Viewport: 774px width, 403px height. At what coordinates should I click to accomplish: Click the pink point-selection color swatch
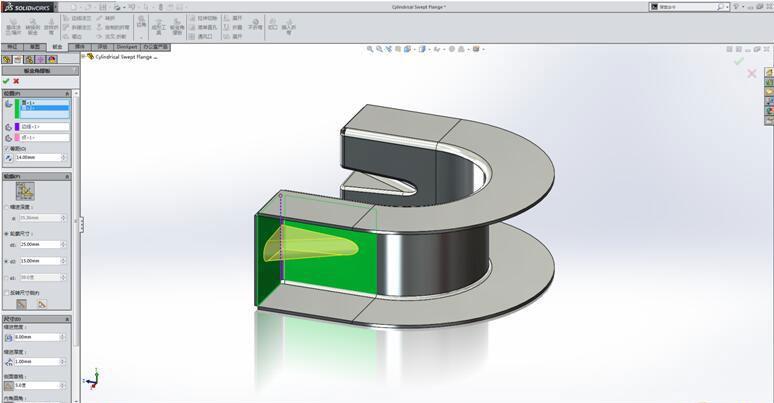(x=17, y=138)
